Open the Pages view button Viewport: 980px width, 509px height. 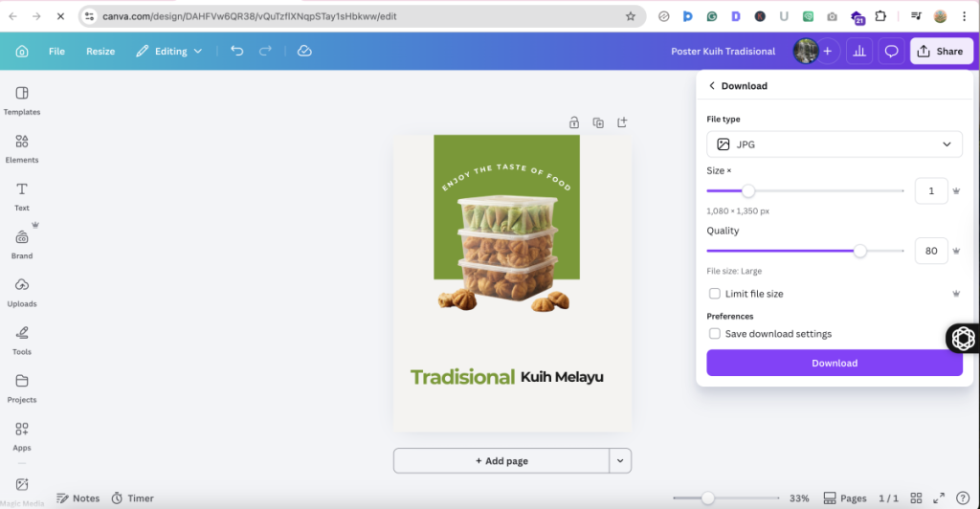click(x=845, y=498)
